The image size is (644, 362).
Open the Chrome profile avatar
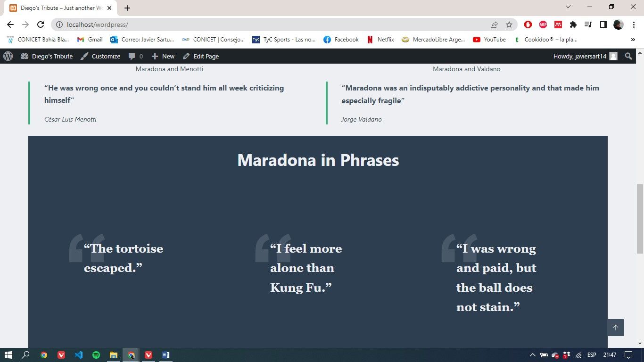tap(619, 25)
